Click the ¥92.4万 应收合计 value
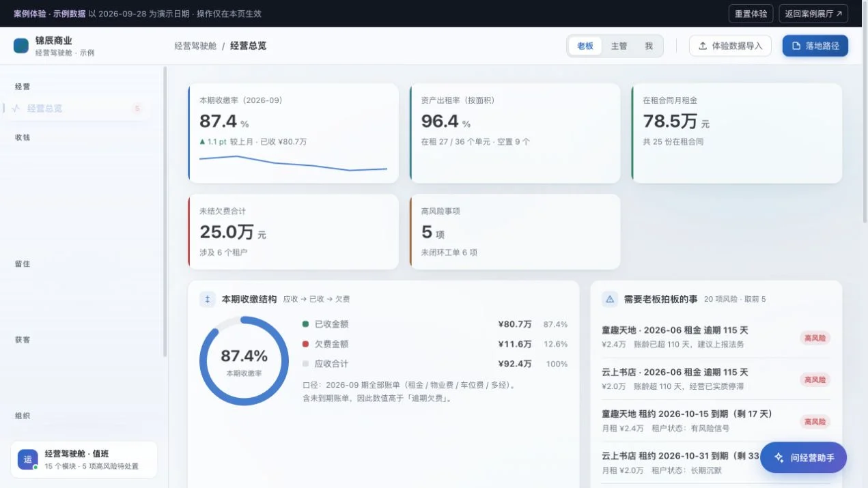 click(x=515, y=364)
